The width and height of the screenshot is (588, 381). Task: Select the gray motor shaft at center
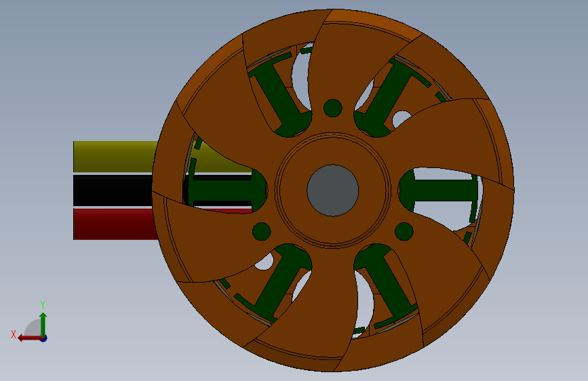(332, 190)
